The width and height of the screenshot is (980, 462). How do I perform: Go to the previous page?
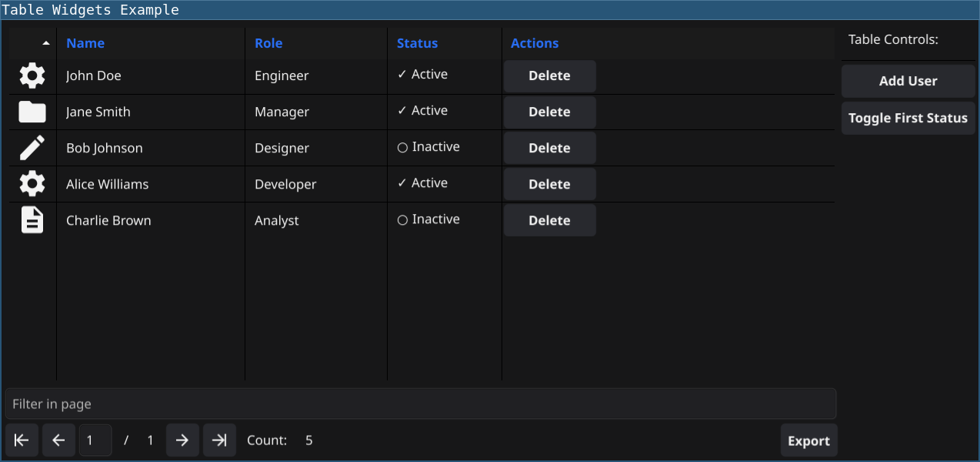58,440
